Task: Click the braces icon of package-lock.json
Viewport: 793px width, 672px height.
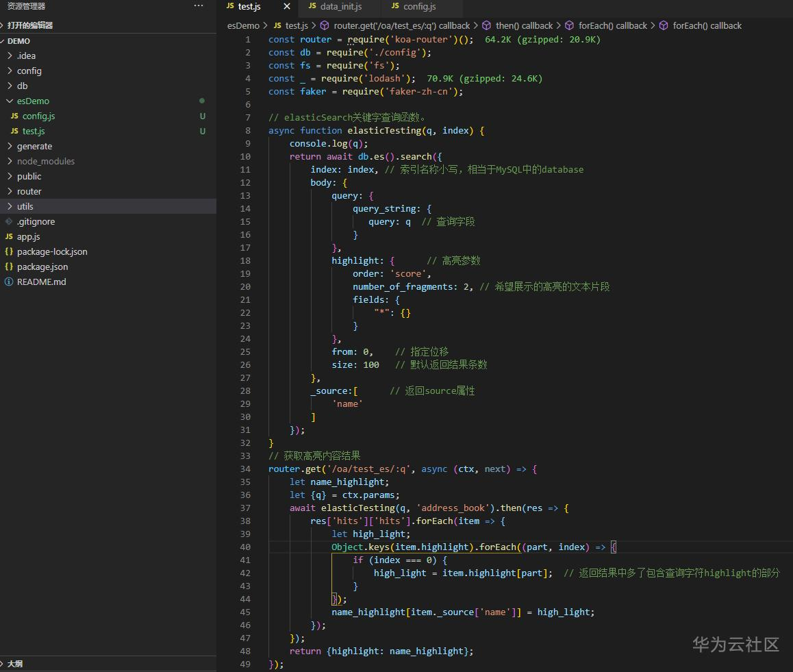Action: point(9,251)
